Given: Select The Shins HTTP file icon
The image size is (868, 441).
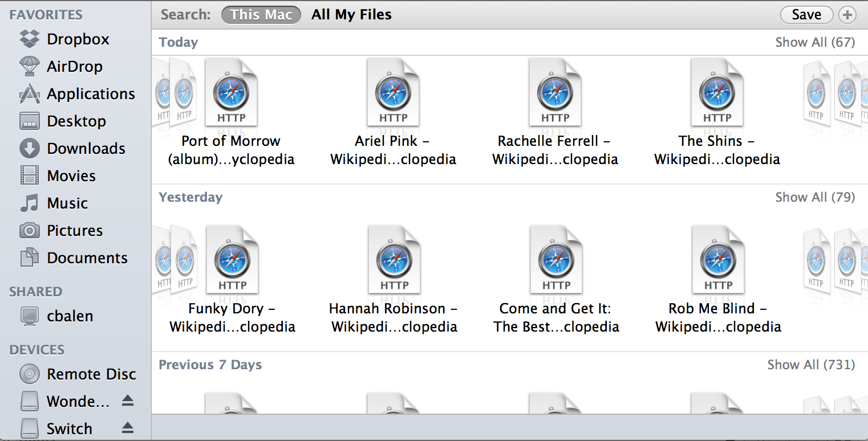Looking at the screenshot, I should tap(717, 92).
